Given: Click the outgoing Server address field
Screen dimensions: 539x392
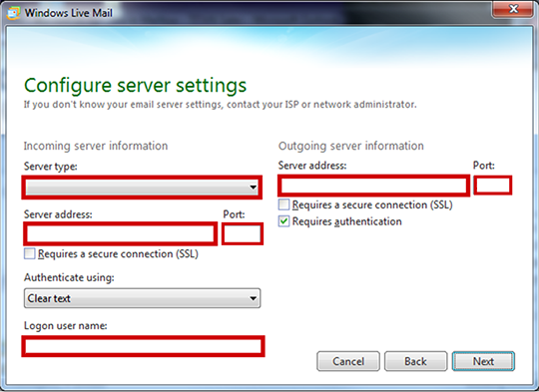Looking at the screenshot, I should [x=373, y=186].
